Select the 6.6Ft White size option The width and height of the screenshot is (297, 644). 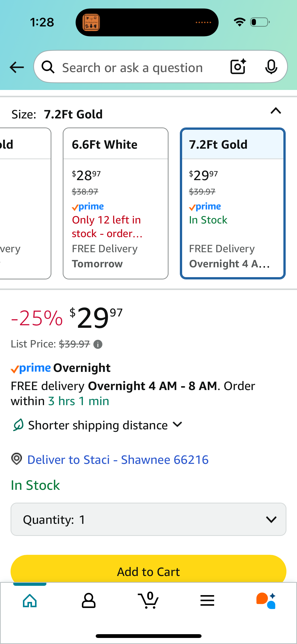116,203
